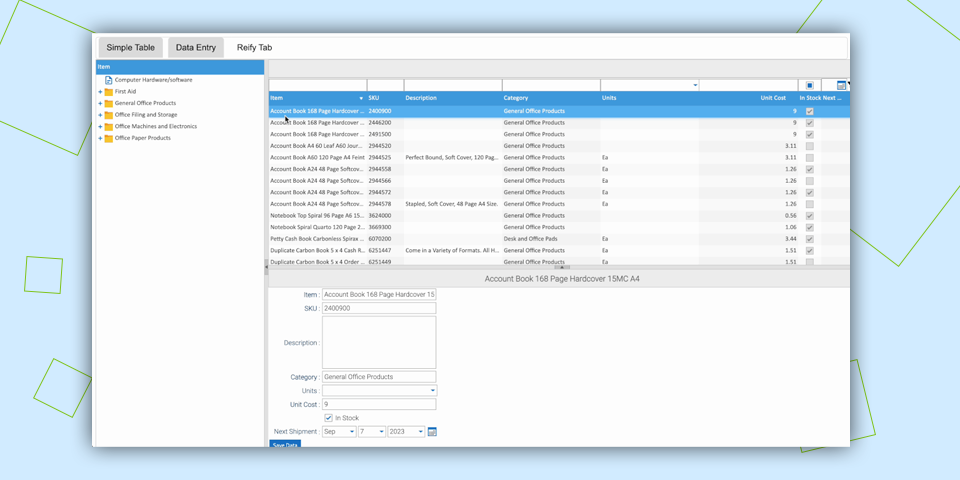
Task: Click the Item tree panel header
Action: (180, 67)
